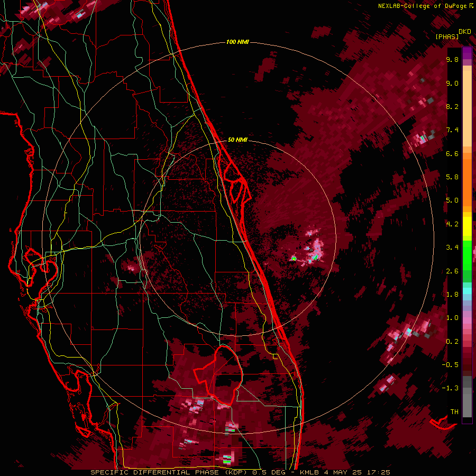The height and width of the screenshot is (476, 476).
Task: Click the TH label on the scale
Action: 454,412
